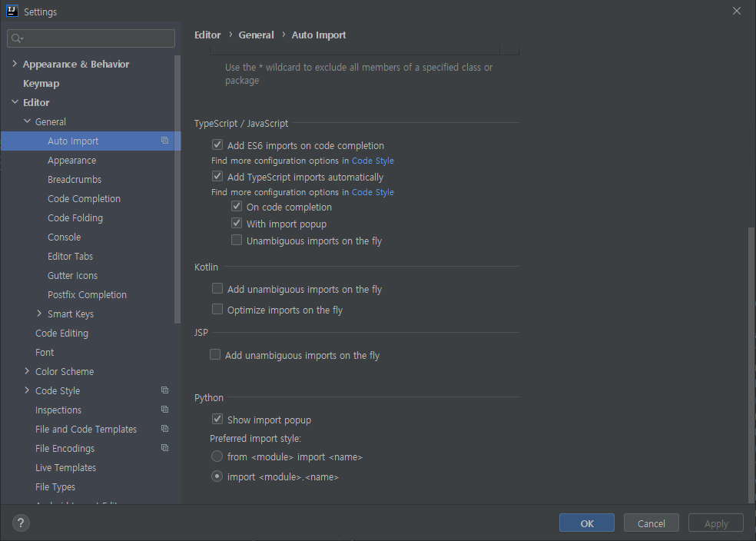Open File and Code Templates settings
This screenshot has width=756, height=541.
click(x=86, y=429)
